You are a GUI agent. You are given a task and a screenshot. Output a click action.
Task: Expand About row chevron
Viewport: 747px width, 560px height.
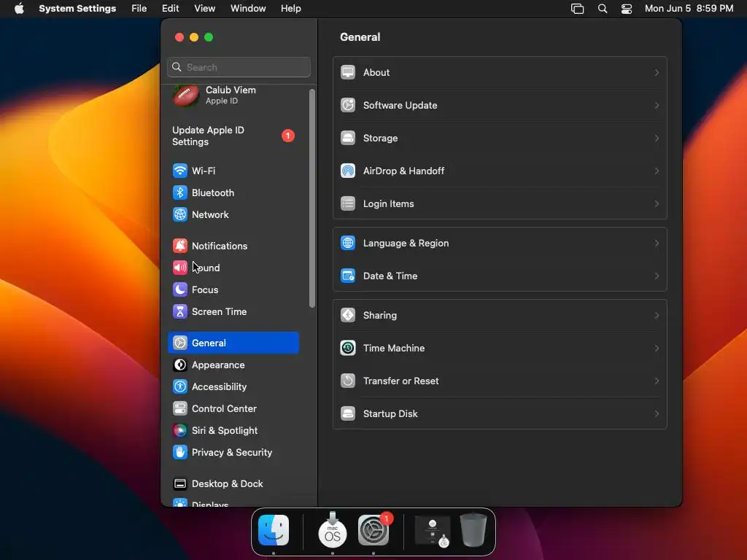coord(657,72)
